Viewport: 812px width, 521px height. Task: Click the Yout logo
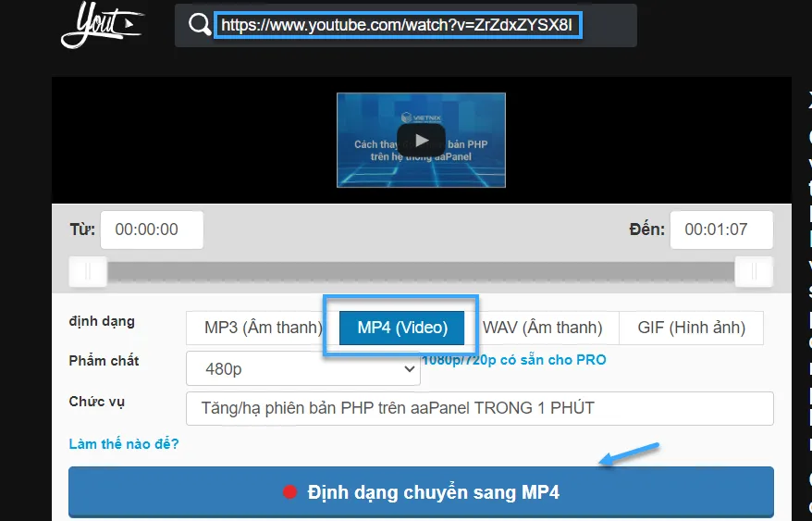pos(100,26)
